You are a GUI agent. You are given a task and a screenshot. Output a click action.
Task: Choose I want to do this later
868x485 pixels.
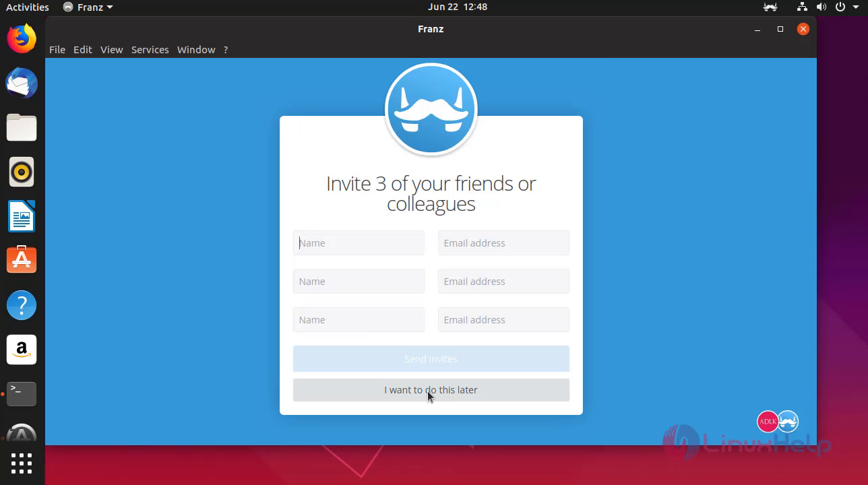click(431, 390)
